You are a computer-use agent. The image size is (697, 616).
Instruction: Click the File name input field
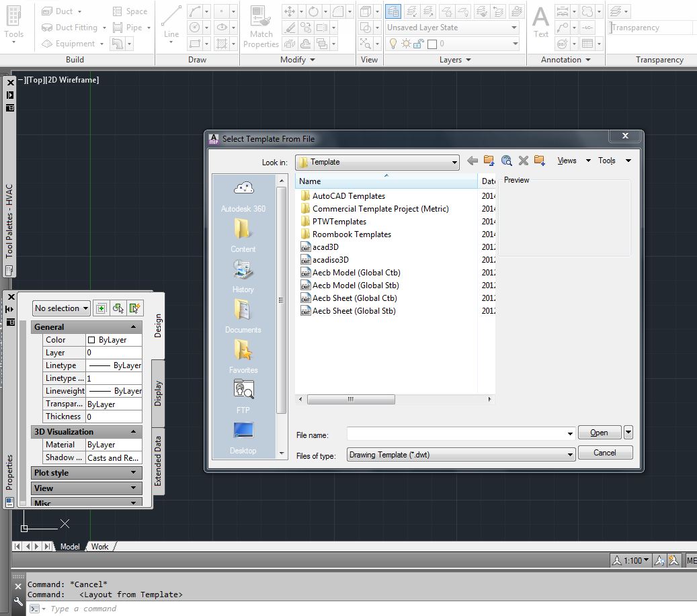(x=461, y=433)
